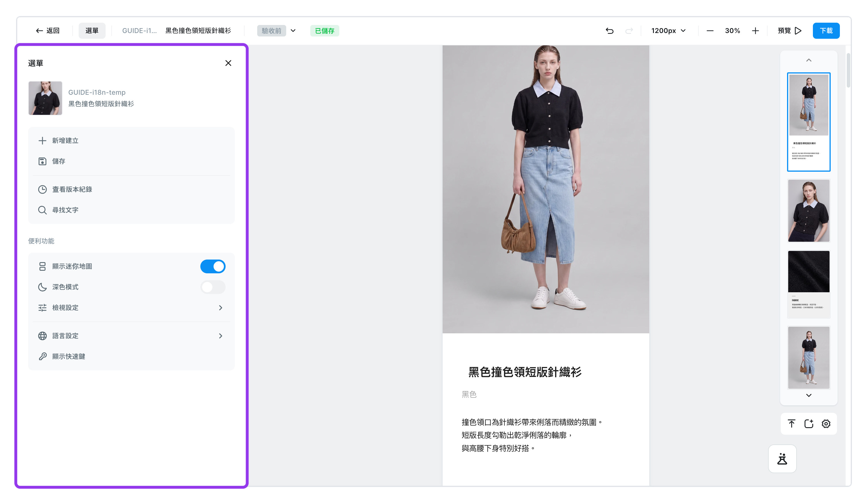
Task: Click the 顯示快速鍵 key icon
Action: (x=42, y=357)
